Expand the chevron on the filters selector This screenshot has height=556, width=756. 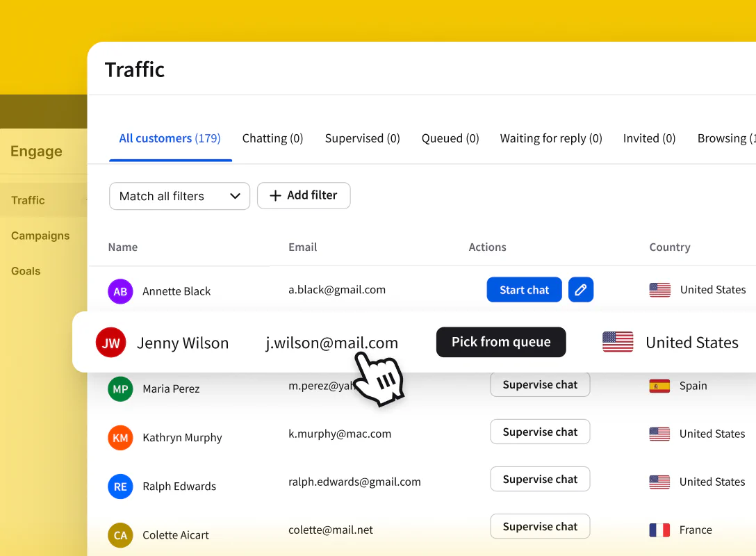pos(235,196)
